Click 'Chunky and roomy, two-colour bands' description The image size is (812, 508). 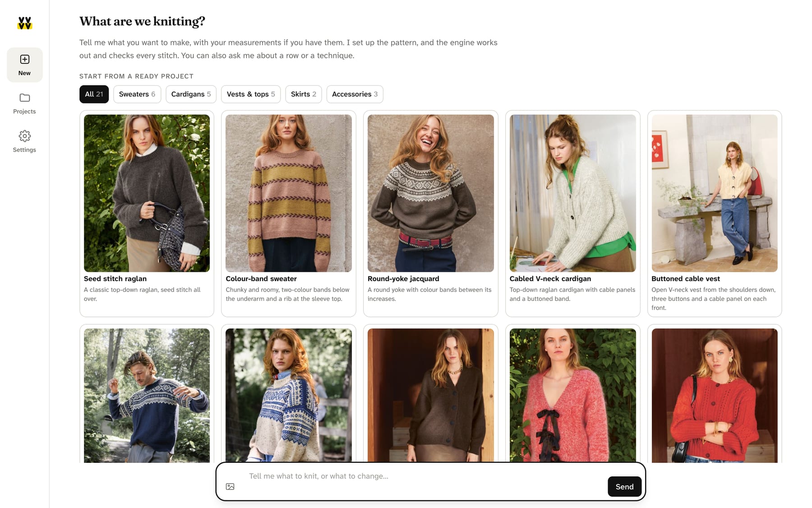pos(287,294)
